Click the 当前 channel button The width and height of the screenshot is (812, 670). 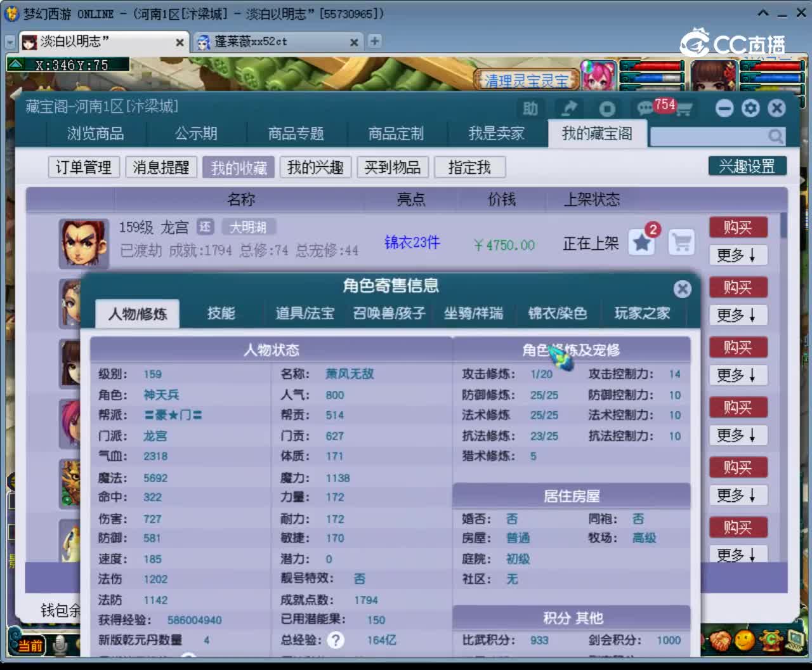pos(29,646)
